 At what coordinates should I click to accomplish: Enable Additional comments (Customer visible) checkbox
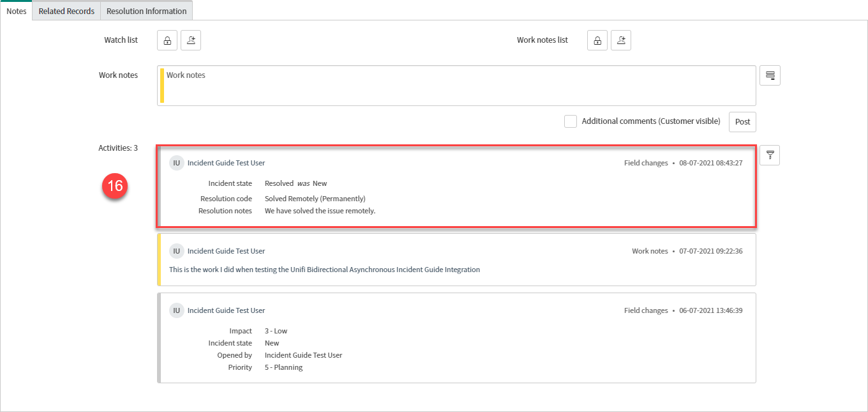pos(571,121)
